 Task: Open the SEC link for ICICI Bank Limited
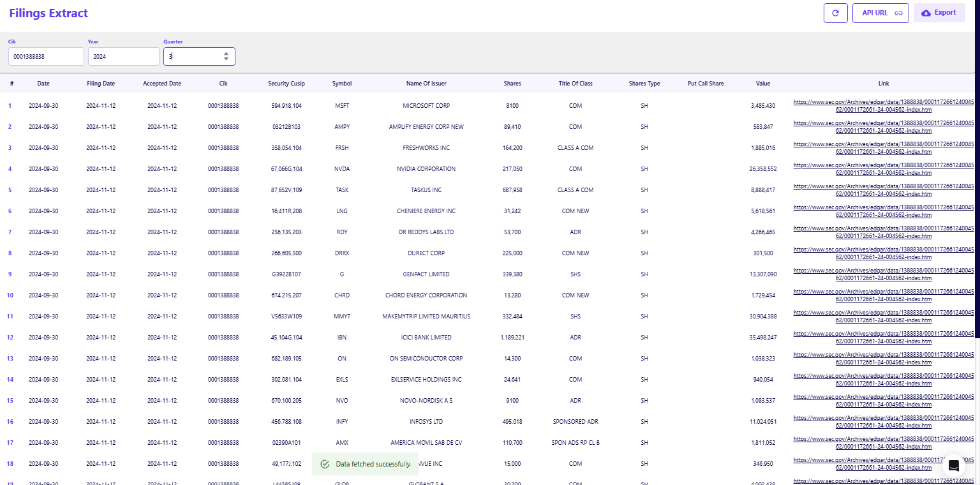click(884, 337)
